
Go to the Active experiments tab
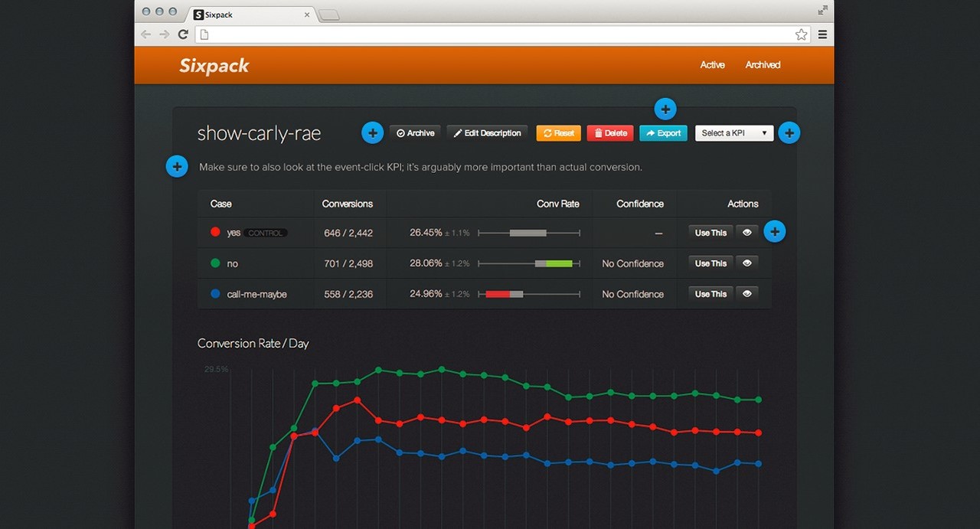click(x=712, y=65)
